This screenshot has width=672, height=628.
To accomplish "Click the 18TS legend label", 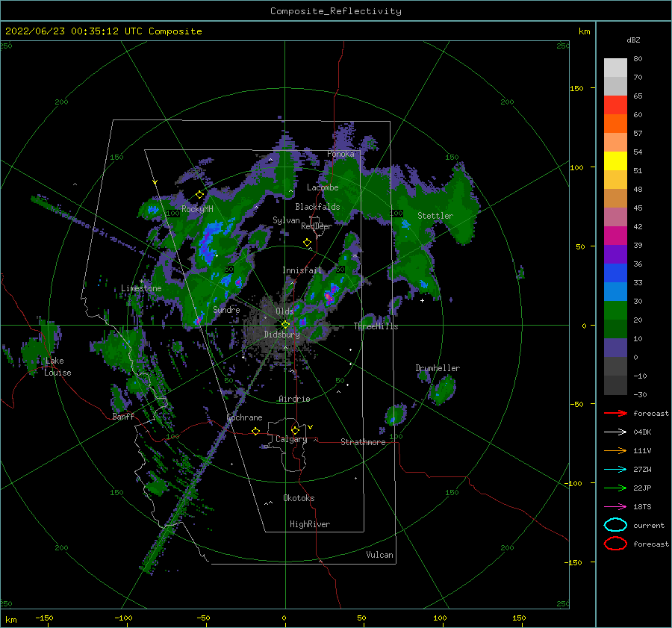I will [642, 507].
